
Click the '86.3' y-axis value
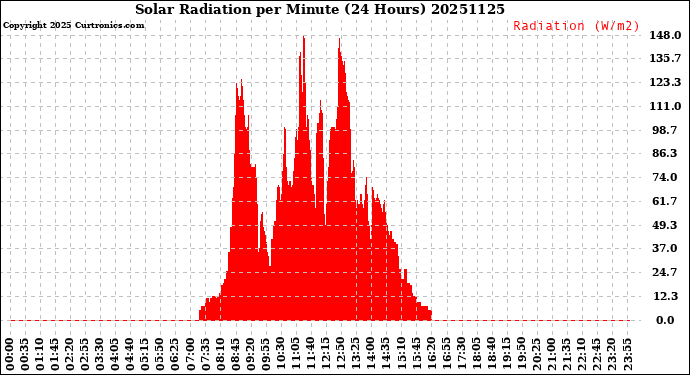[x=664, y=153]
